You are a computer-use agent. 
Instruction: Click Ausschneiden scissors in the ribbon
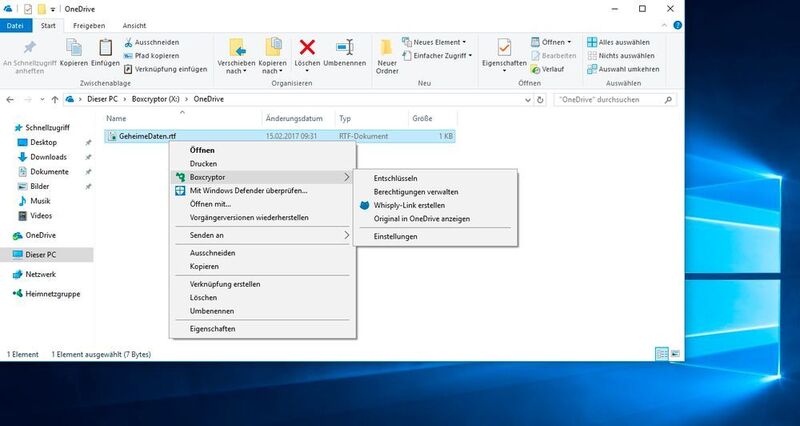click(152, 42)
